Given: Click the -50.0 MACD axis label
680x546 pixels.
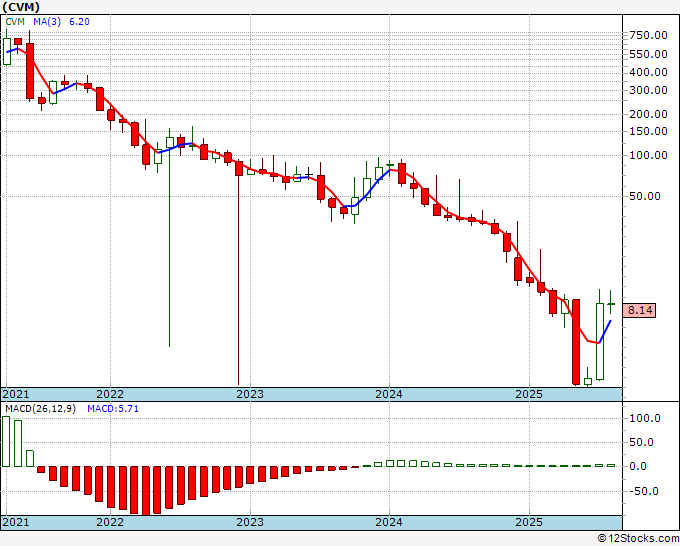Looking at the screenshot, I should pos(645,491).
